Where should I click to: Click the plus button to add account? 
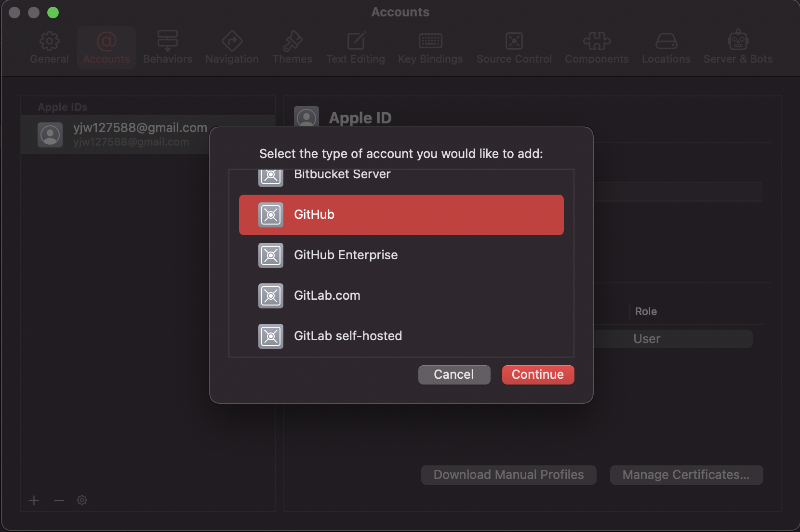click(x=34, y=501)
